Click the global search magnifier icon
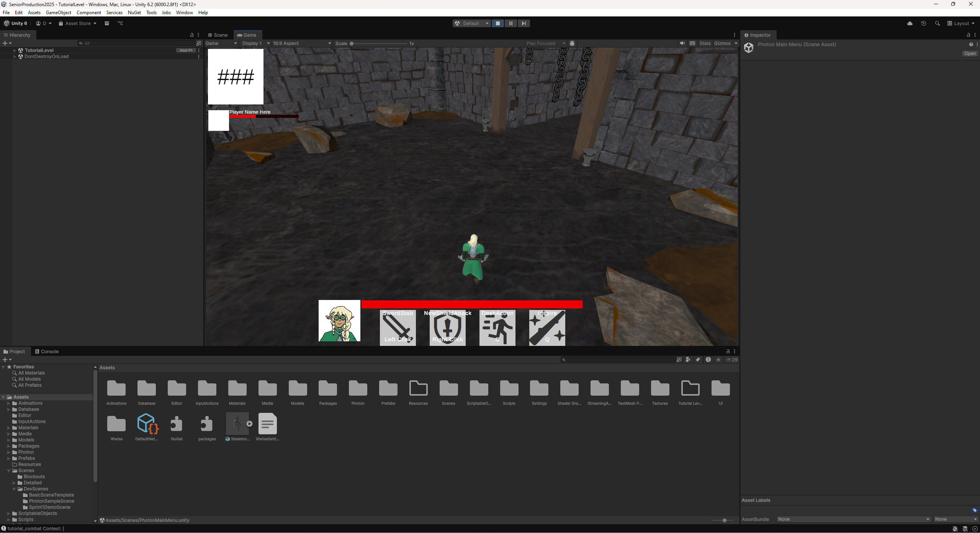980x533 pixels. (x=937, y=23)
